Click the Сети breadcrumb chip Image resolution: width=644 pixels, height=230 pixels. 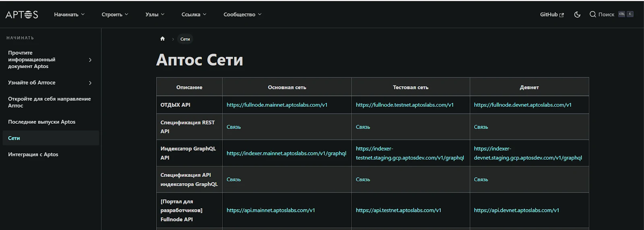(x=185, y=39)
